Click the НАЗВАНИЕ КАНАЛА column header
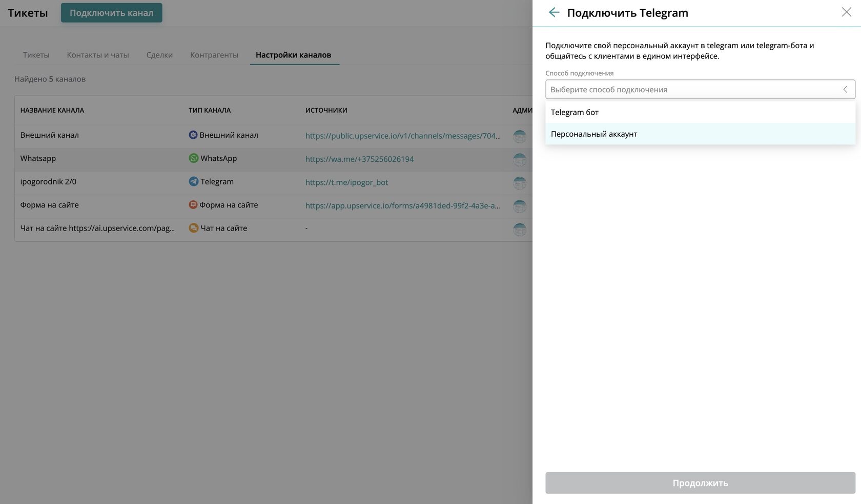This screenshot has width=861, height=504. 52,110
